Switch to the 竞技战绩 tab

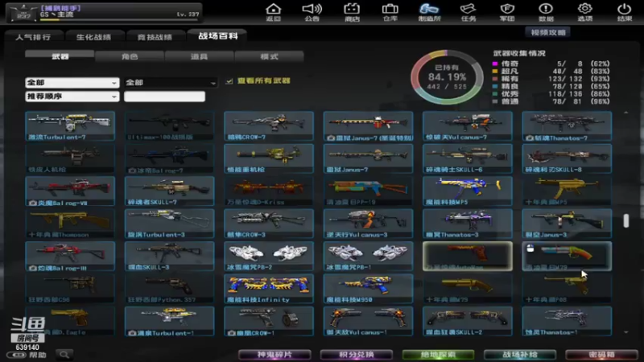(155, 37)
